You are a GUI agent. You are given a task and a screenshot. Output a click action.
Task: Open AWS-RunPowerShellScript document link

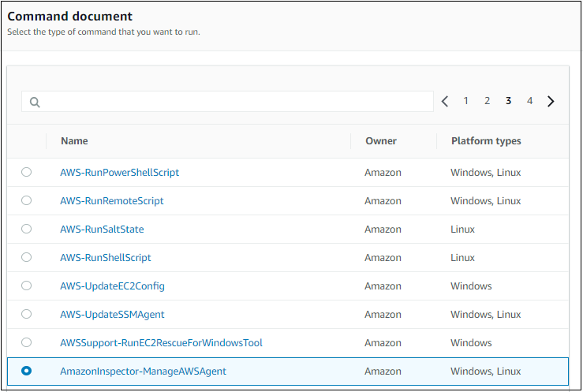(120, 173)
